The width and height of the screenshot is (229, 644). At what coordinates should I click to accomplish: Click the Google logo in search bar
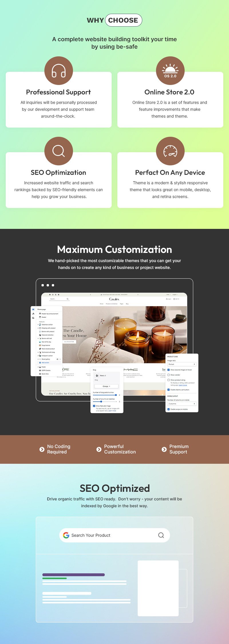coord(66,535)
